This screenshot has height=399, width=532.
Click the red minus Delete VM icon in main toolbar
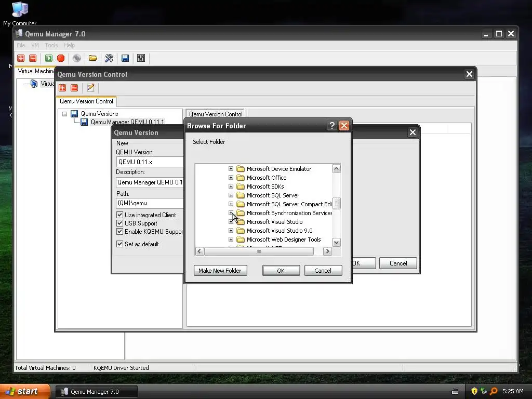pyautogui.click(x=33, y=58)
